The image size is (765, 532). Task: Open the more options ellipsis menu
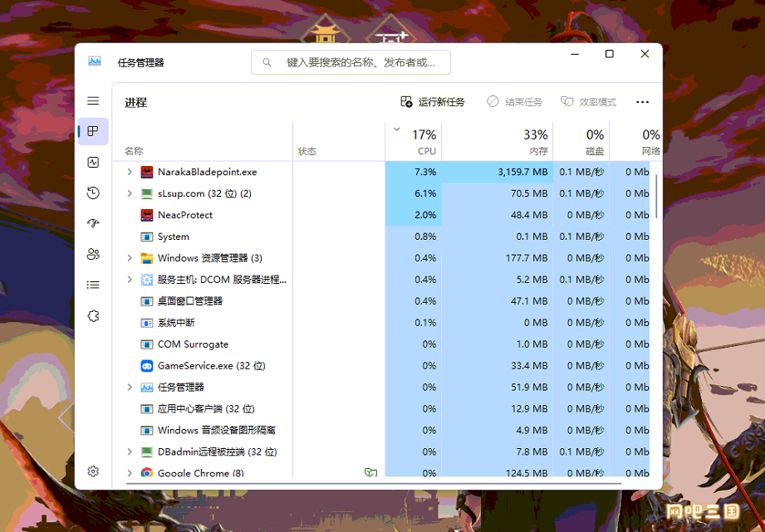(x=643, y=102)
